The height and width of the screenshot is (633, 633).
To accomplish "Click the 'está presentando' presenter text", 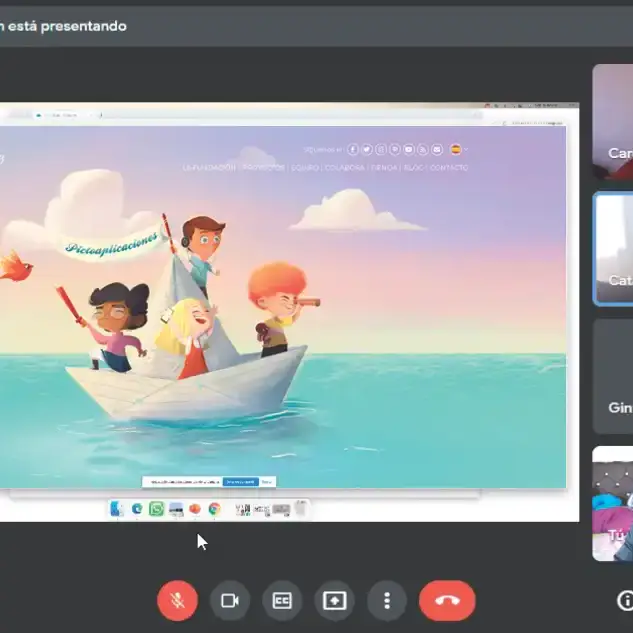I will pos(67,26).
